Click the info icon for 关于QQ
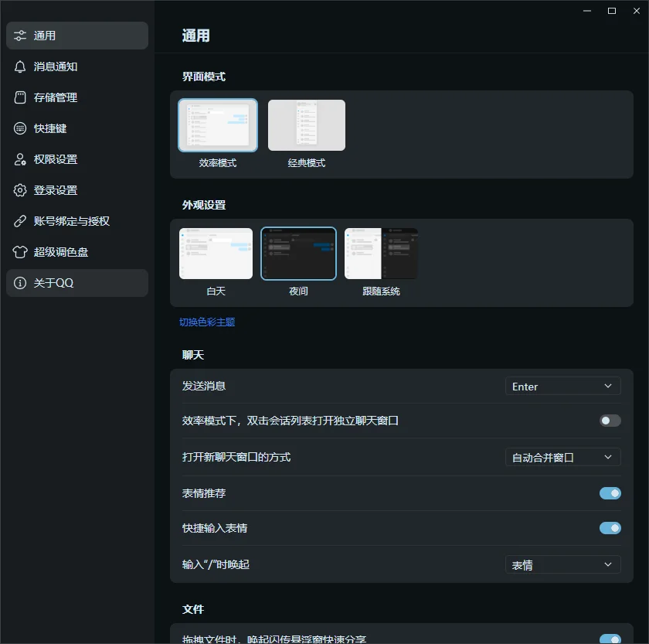 tap(20, 283)
